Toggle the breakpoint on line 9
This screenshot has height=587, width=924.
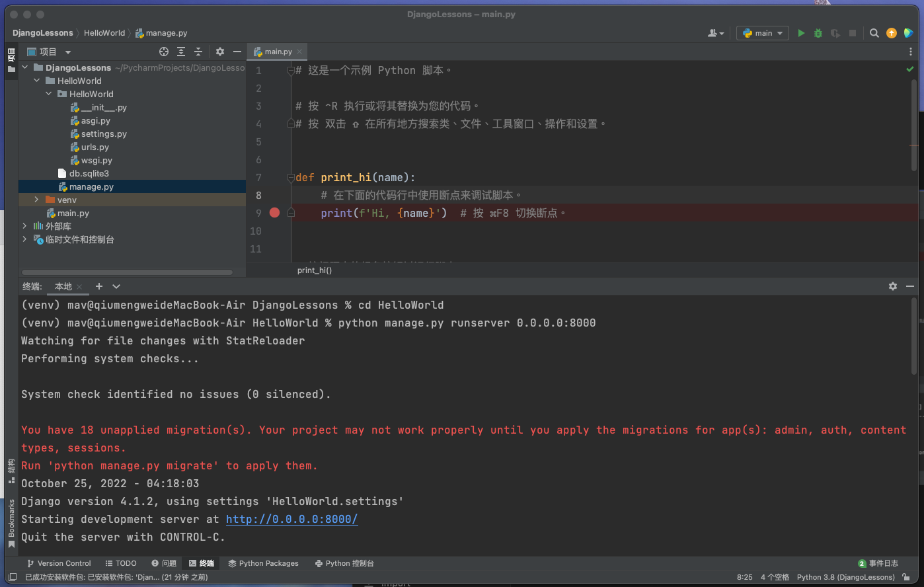click(275, 213)
